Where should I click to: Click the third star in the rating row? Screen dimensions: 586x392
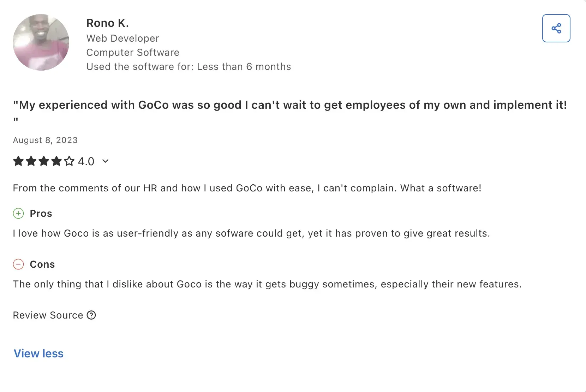pos(44,161)
